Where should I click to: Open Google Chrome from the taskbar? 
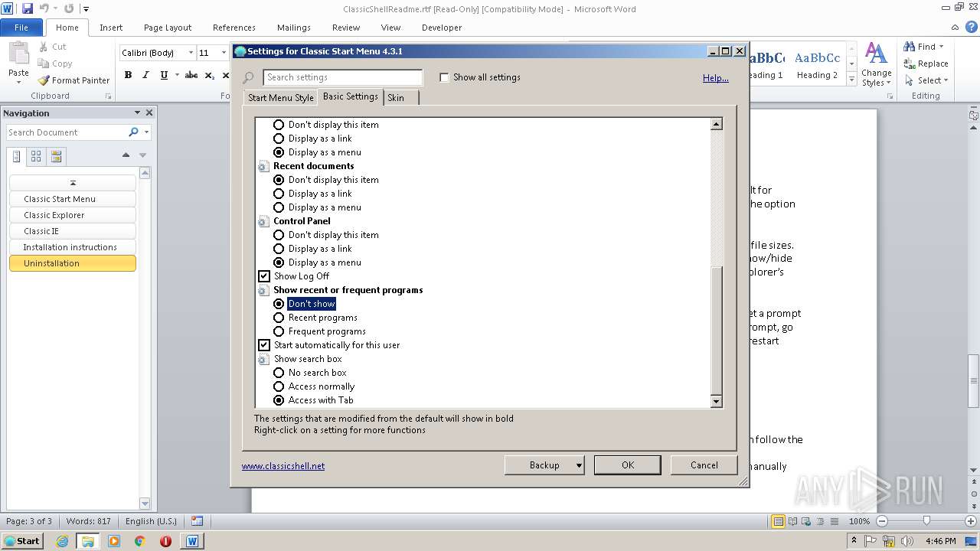click(x=139, y=540)
